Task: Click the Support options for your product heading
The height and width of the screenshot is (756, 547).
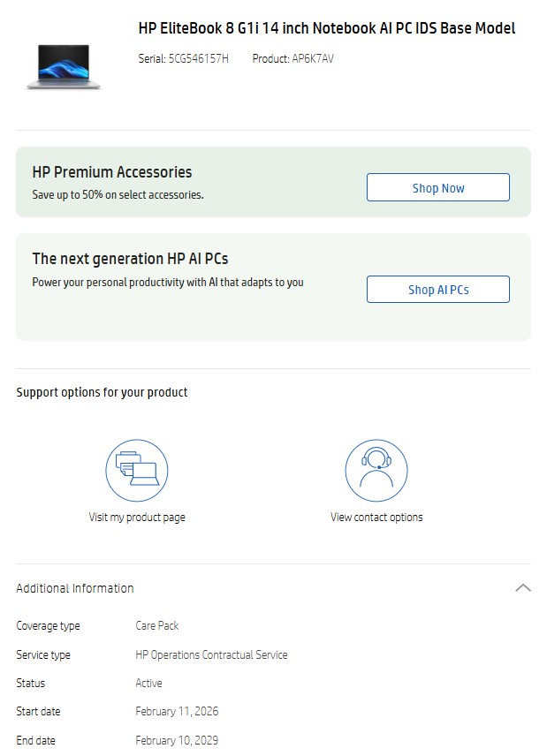Action: point(102,392)
